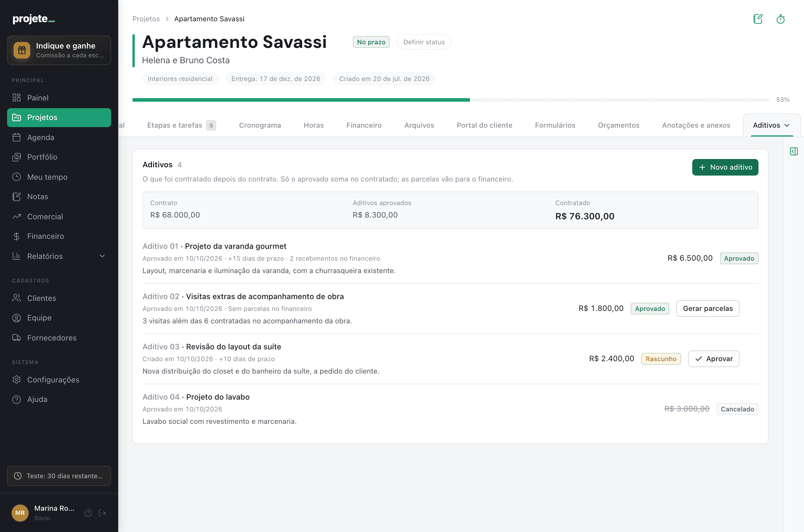This screenshot has width=804, height=532.
Task: Click Aditivo 01 Projeto da varanda gourmet
Action: pyautogui.click(x=214, y=246)
